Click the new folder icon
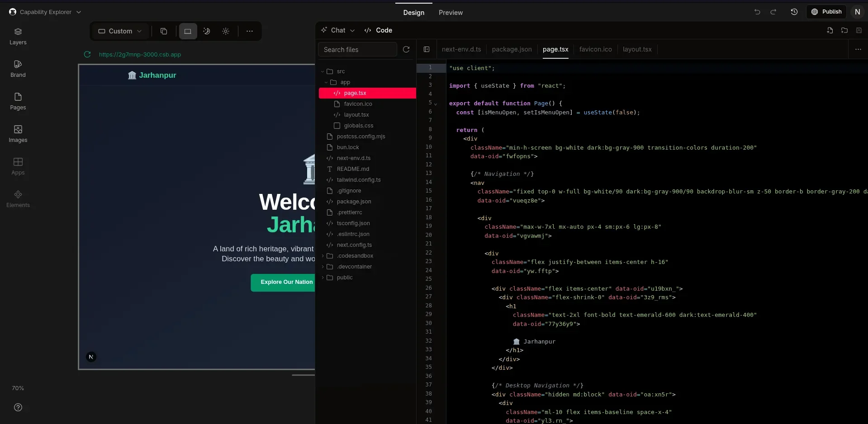 click(844, 30)
